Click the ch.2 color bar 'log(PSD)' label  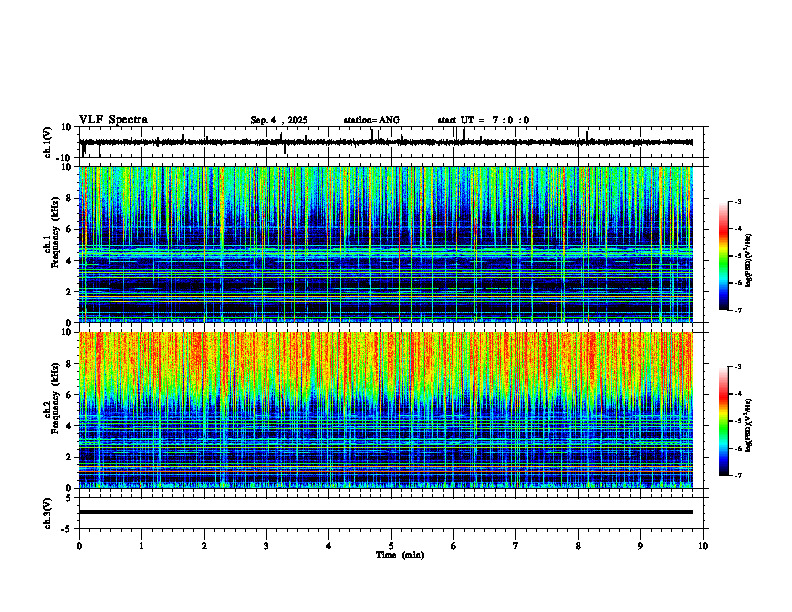click(x=749, y=425)
